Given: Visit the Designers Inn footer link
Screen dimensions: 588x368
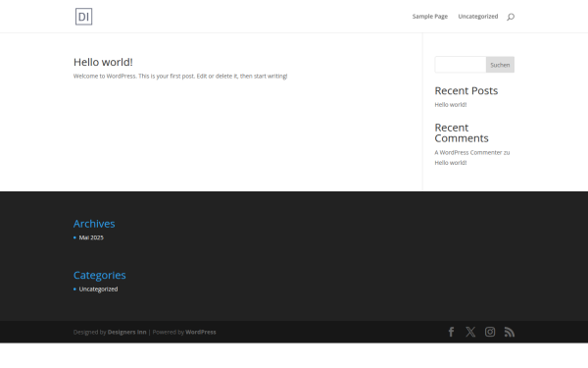Looking at the screenshot, I should coord(126,332).
